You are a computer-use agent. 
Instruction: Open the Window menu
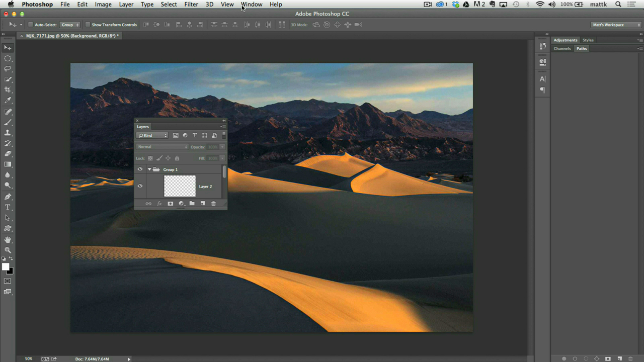[x=252, y=5]
